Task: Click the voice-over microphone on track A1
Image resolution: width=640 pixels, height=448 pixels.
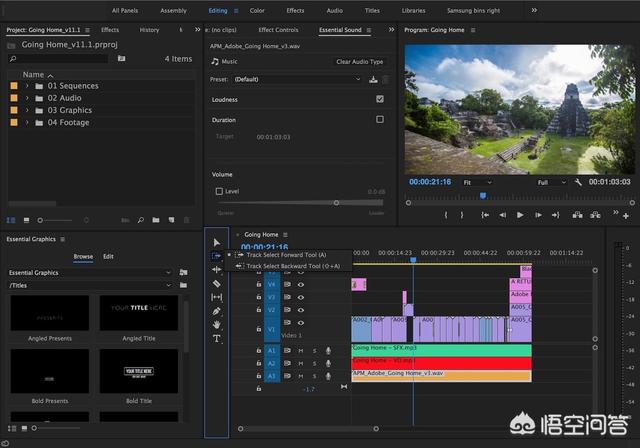Action: tap(328, 350)
